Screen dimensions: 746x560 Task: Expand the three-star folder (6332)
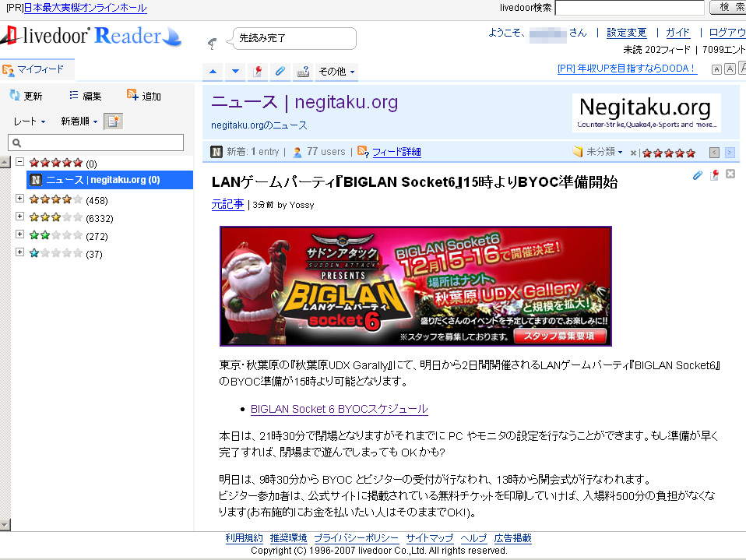point(19,216)
